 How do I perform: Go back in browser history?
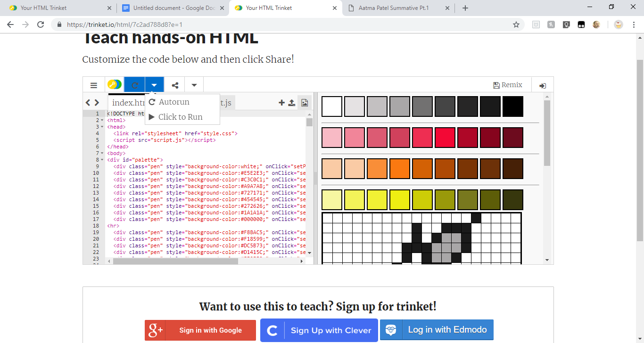tap(10, 24)
